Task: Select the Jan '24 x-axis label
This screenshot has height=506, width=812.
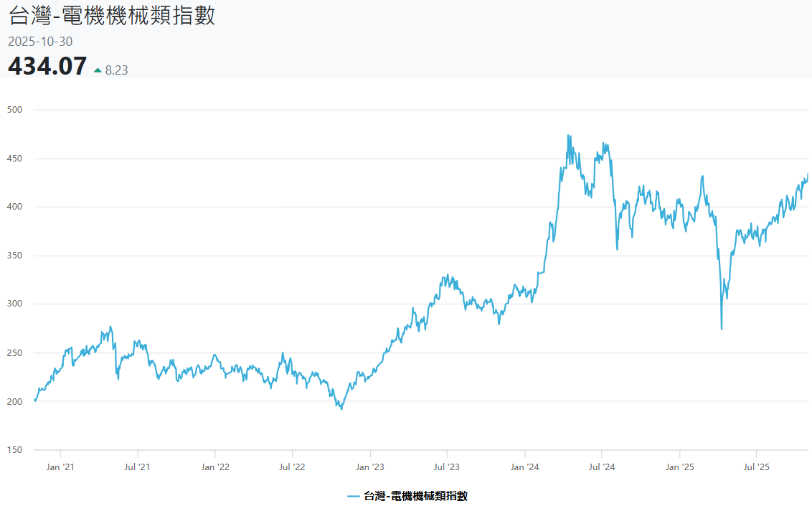Action: click(x=524, y=467)
